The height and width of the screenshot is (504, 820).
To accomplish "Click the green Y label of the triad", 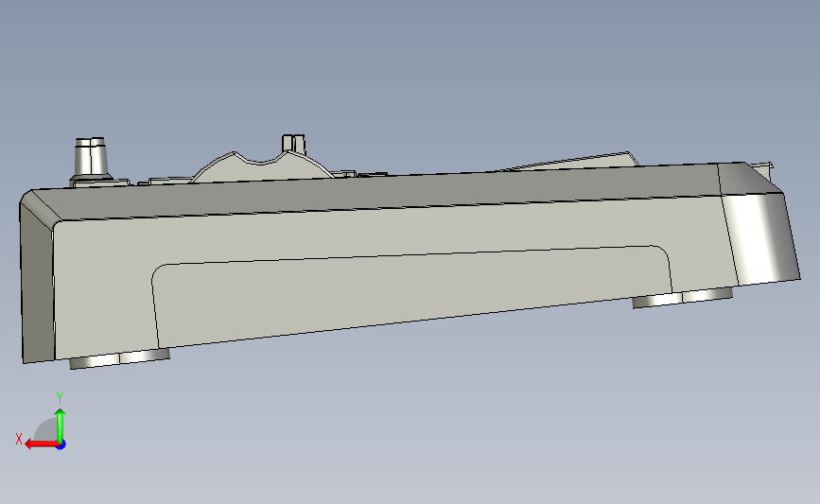I will pos(60,398).
